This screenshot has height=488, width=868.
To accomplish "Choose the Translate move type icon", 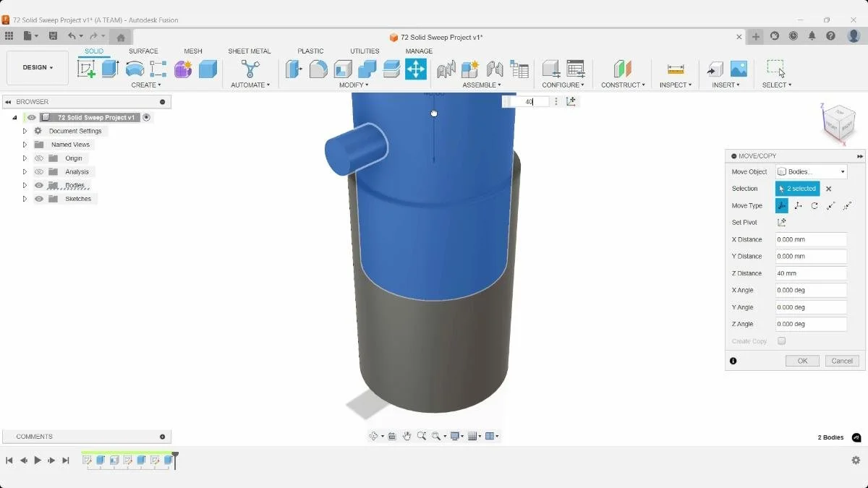I will click(x=798, y=205).
